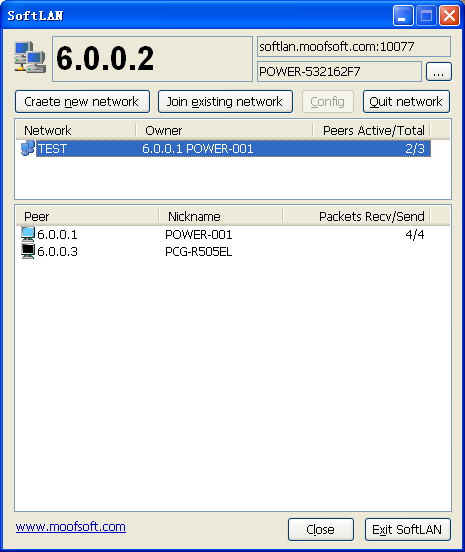Click nickname PCG-R505EL in peer list
The width and height of the screenshot is (465, 552).
(x=199, y=252)
